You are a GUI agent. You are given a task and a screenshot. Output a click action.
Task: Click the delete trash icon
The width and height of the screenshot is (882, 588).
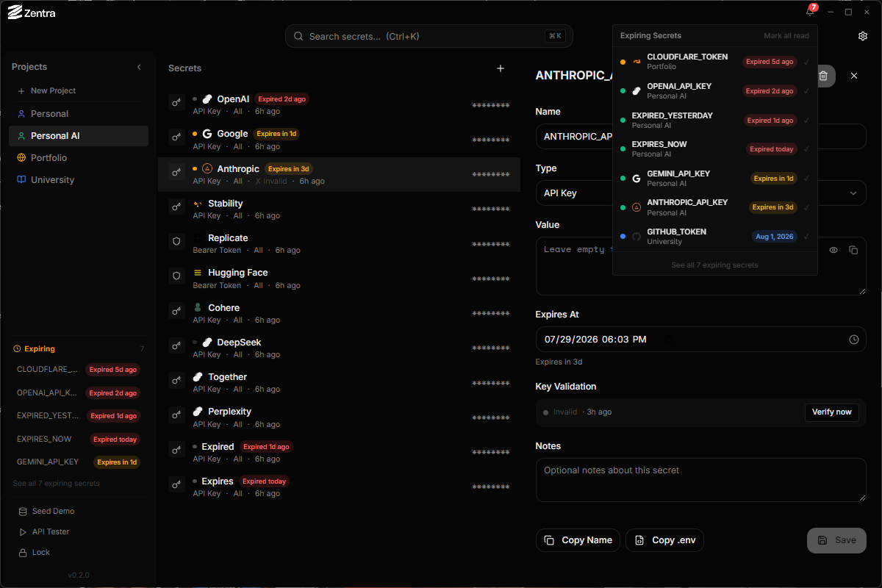pos(824,76)
